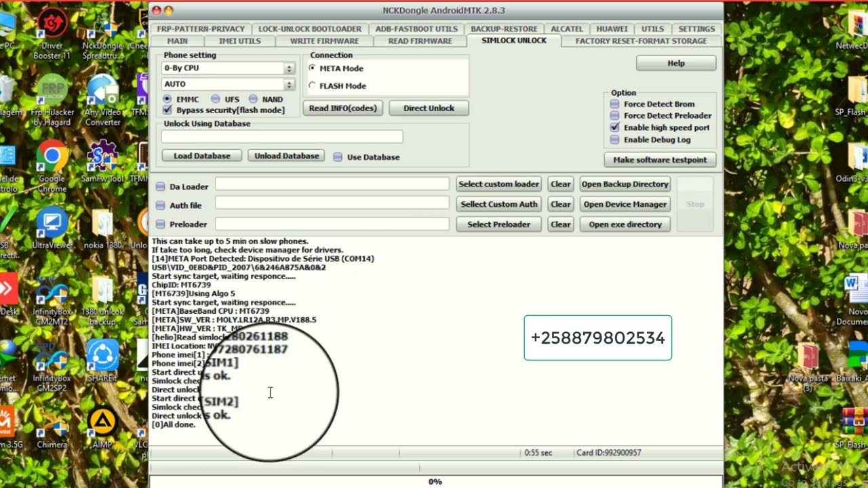The image size is (868, 488).
Task: Focus the Da Loader path field
Action: [332, 184]
